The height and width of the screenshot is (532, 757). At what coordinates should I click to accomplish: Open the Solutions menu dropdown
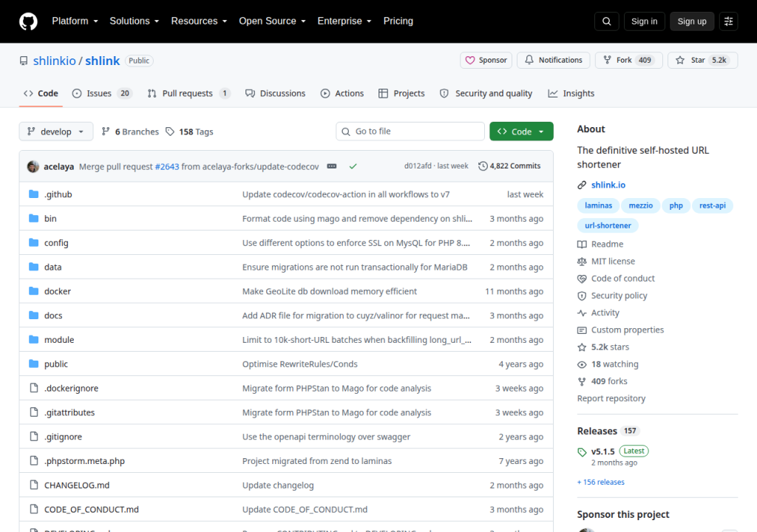click(x=135, y=21)
